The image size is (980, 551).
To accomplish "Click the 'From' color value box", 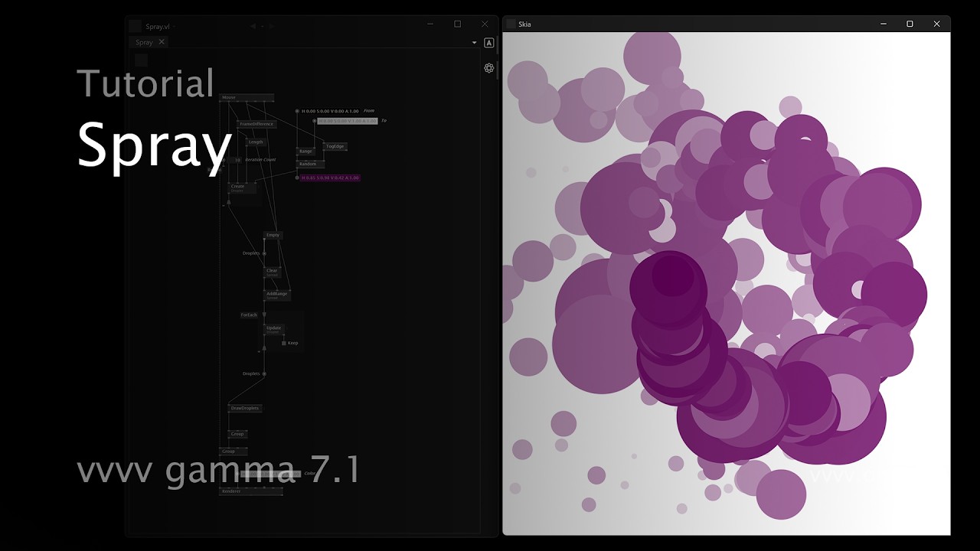I will (x=330, y=111).
